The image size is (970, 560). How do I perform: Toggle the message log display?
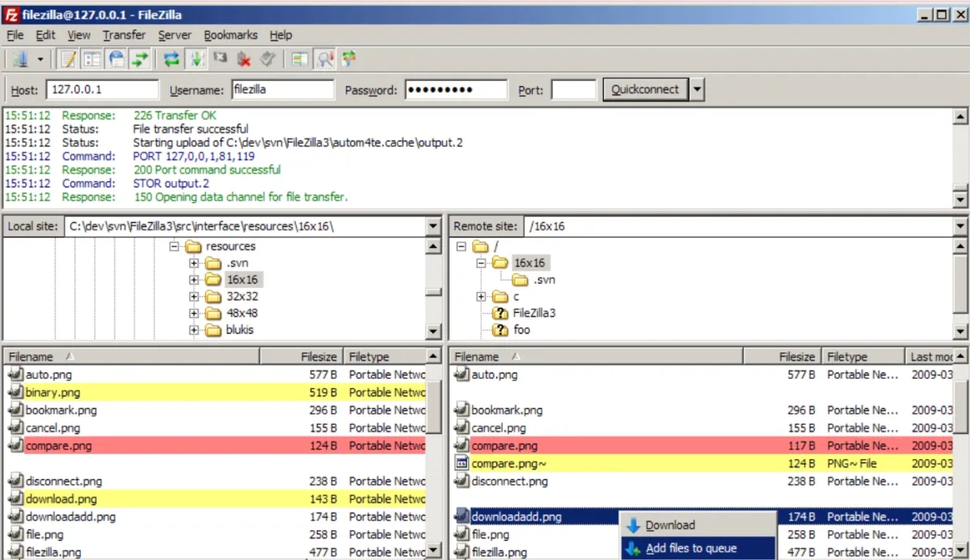pyautogui.click(x=69, y=59)
